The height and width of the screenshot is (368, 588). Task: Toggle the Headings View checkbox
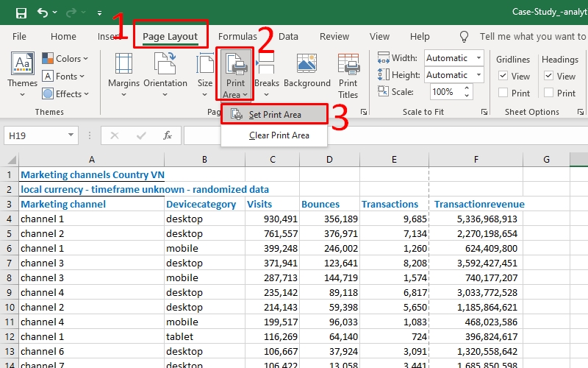point(548,76)
